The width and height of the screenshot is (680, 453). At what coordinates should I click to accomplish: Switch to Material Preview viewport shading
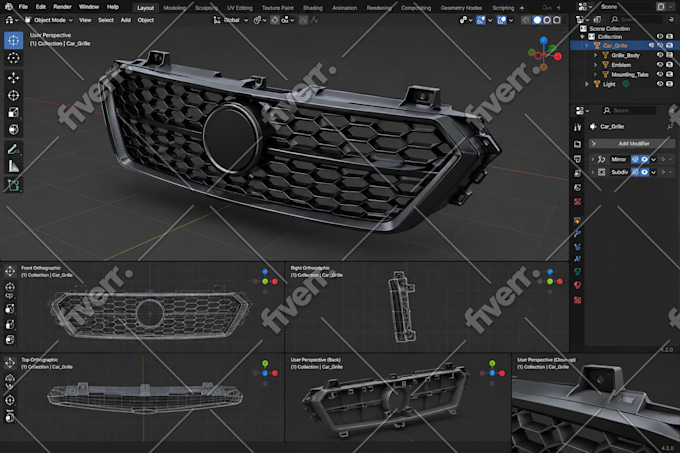(x=547, y=20)
